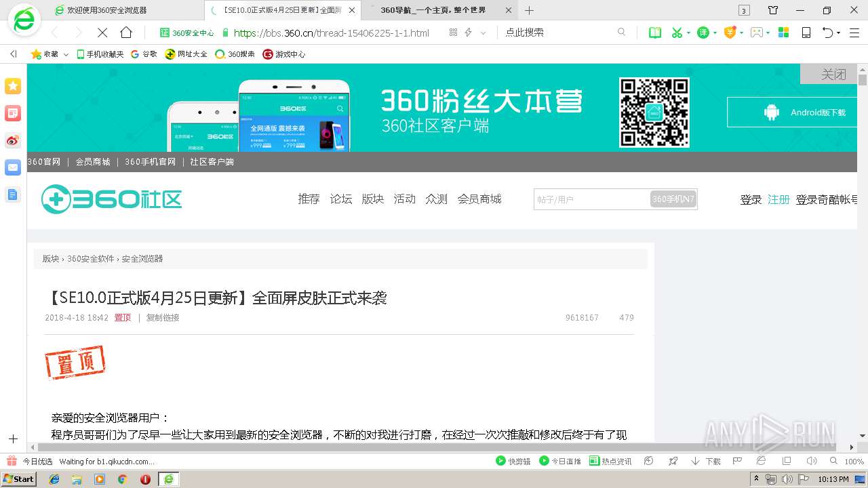Close the SE10.0正式版 tab
The image size is (868, 488).
pyautogui.click(x=351, y=10)
